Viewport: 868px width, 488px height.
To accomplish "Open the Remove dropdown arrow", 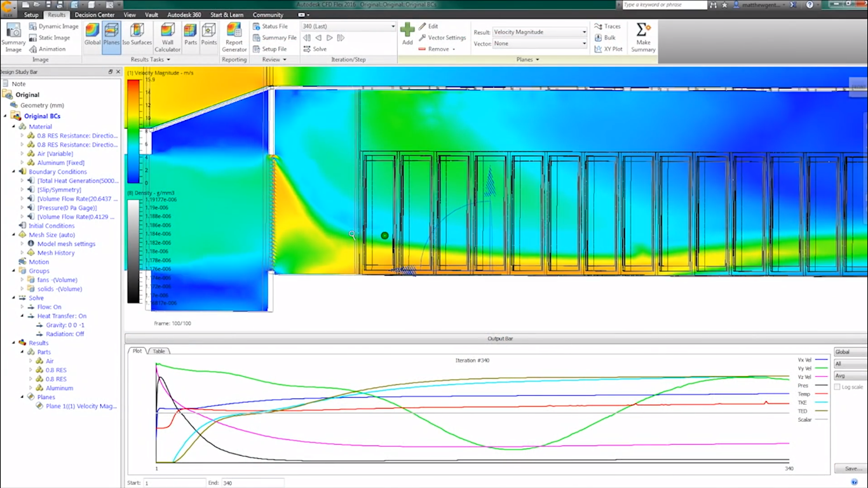I will pos(453,49).
